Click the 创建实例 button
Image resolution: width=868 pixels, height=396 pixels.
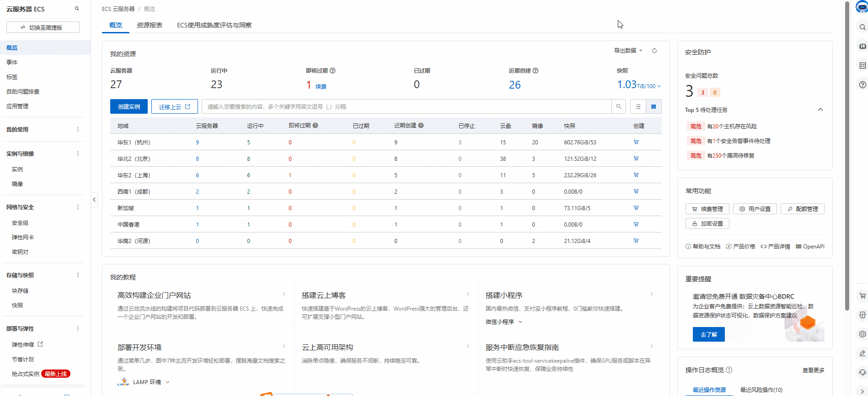point(129,106)
